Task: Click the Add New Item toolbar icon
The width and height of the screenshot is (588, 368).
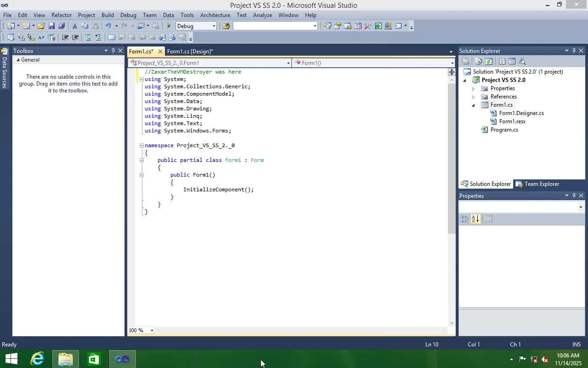Action: coord(26,26)
